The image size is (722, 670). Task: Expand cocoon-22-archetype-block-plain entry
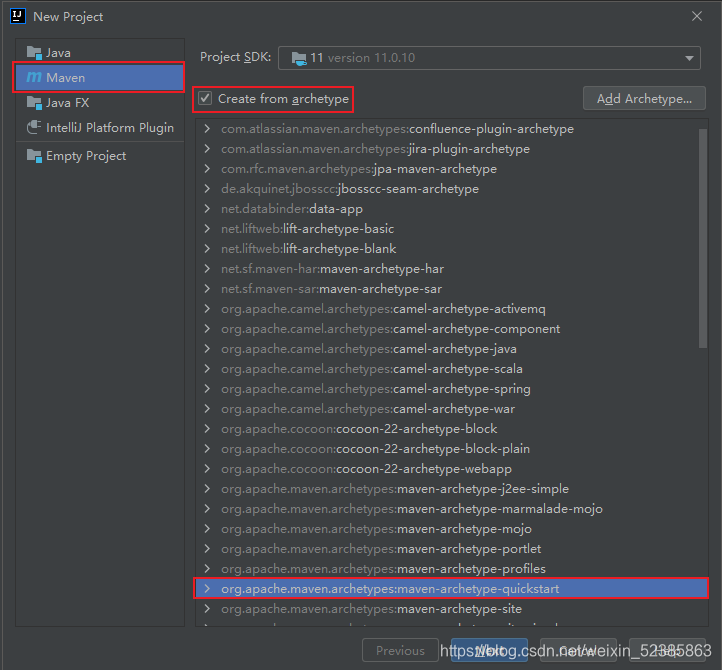(207, 449)
